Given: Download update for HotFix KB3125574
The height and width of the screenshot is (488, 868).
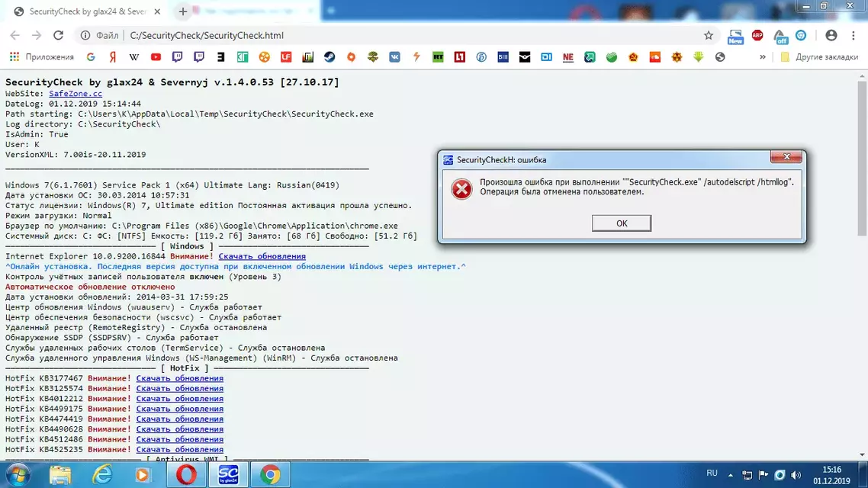Looking at the screenshot, I should point(180,388).
